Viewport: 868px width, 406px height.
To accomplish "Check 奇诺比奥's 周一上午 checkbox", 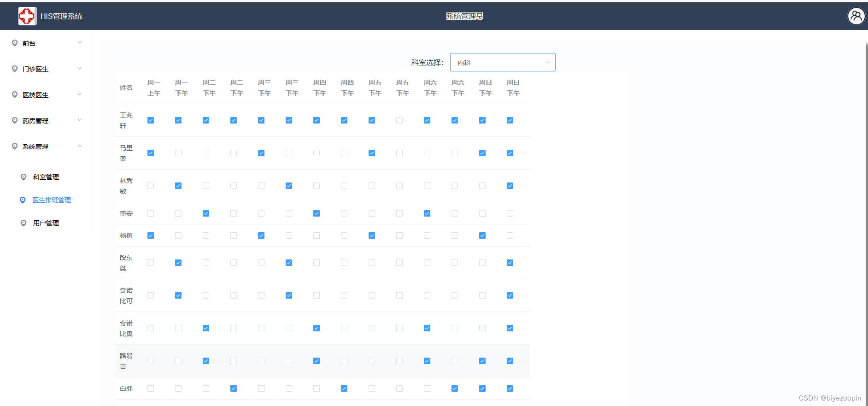I will (x=151, y=328).
